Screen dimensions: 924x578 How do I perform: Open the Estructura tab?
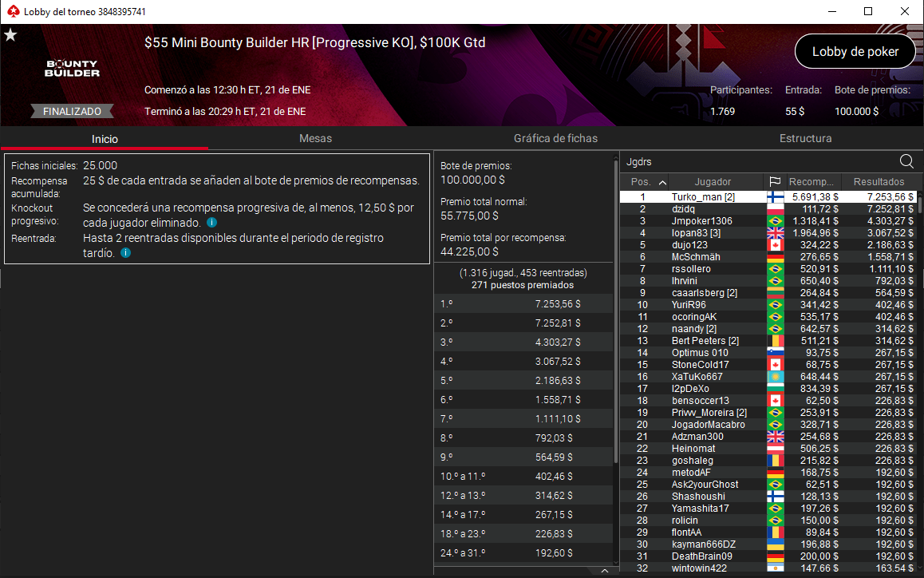pyautogui.click(x=806, y=139)
